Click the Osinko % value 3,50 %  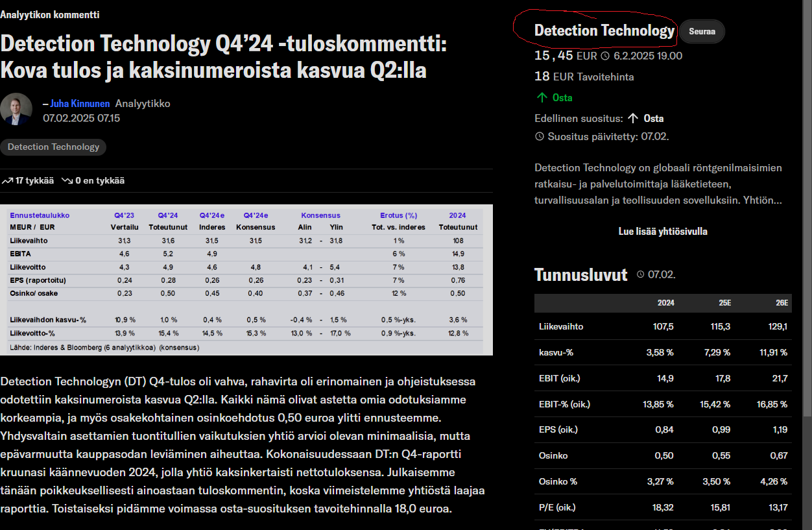pyautogui.click(x=715, y=481)
